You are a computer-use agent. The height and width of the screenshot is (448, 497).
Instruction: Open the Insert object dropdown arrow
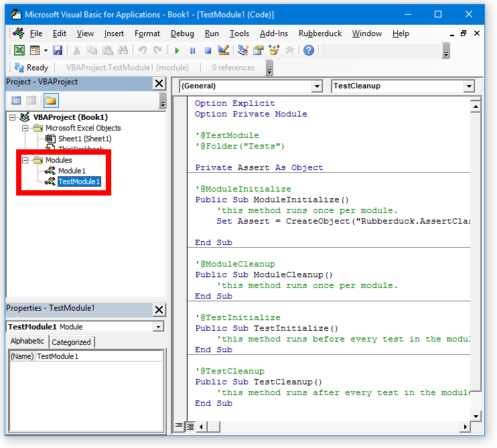[46, 50]
